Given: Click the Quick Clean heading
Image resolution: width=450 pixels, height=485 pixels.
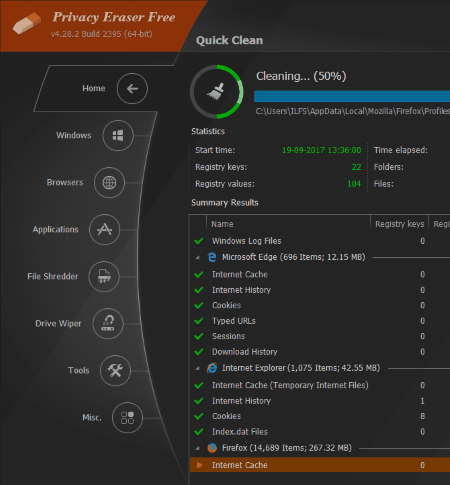Looking at the screenshot, I should (x=229, y=40).
